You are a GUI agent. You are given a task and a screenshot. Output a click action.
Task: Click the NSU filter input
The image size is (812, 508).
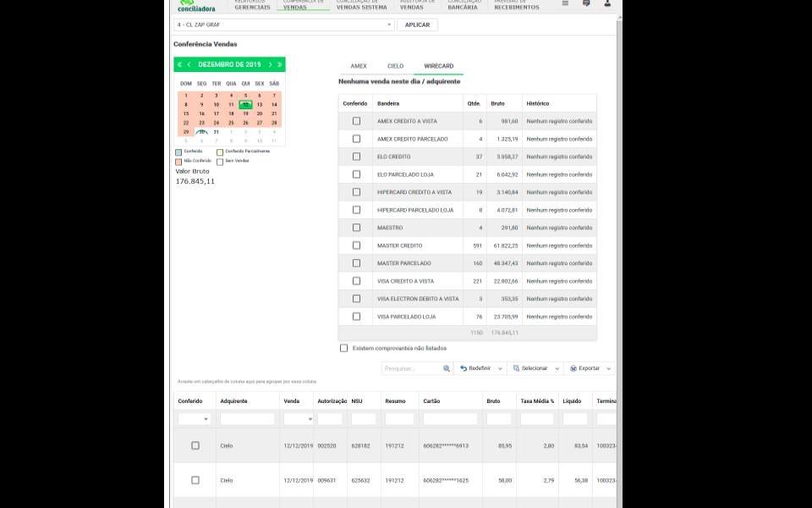(364, 419)
